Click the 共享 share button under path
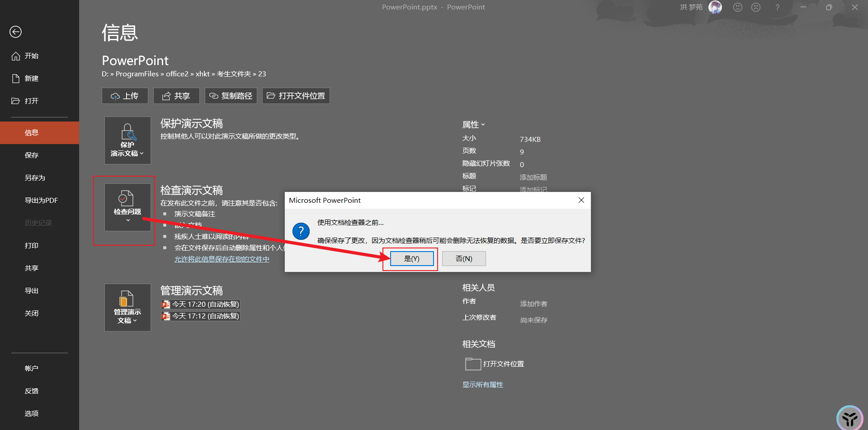Screen dimensions: 868x430 click(x=176, y=96)
